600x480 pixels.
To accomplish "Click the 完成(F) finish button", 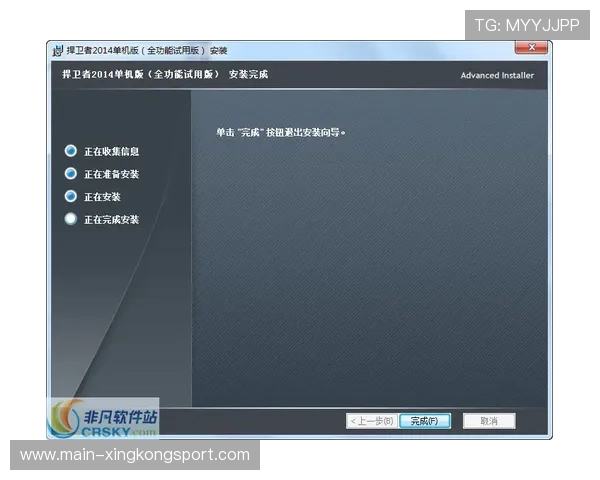I will point(425,421).
